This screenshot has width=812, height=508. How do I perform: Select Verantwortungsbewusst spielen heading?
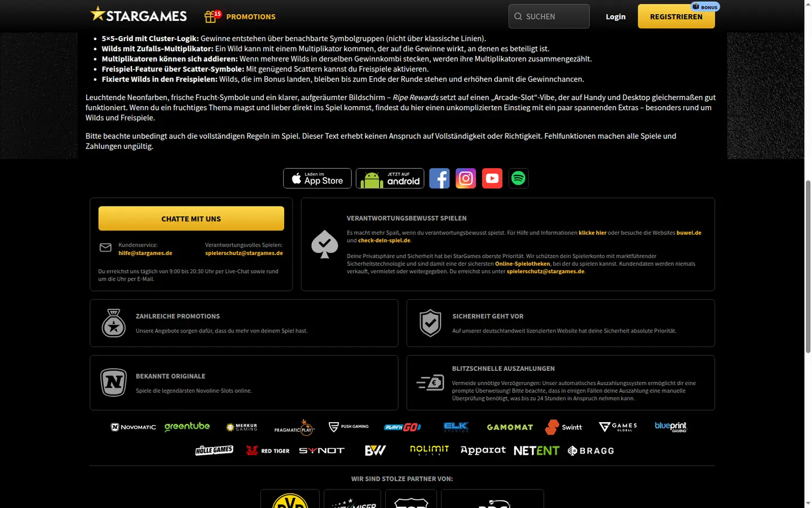click(x=407, y=218)
